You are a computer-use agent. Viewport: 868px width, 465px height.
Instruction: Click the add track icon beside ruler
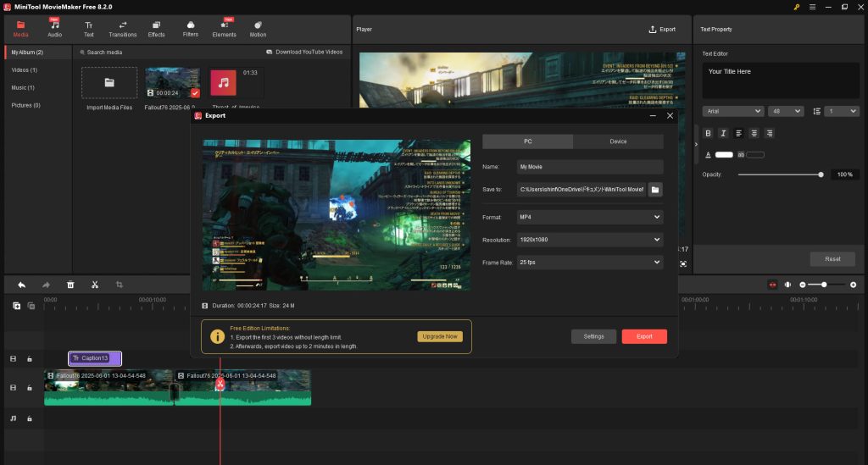[17, 306]
